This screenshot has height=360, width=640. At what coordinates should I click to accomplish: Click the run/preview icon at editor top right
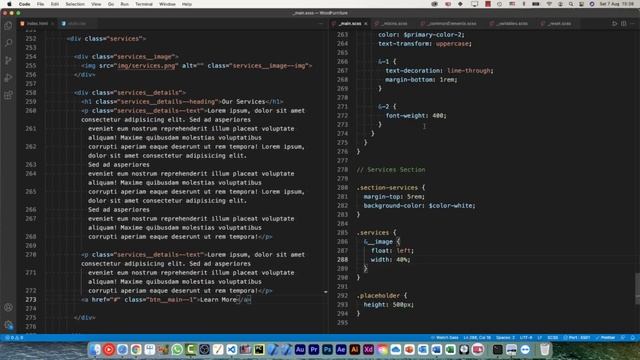tap(614, 24)
